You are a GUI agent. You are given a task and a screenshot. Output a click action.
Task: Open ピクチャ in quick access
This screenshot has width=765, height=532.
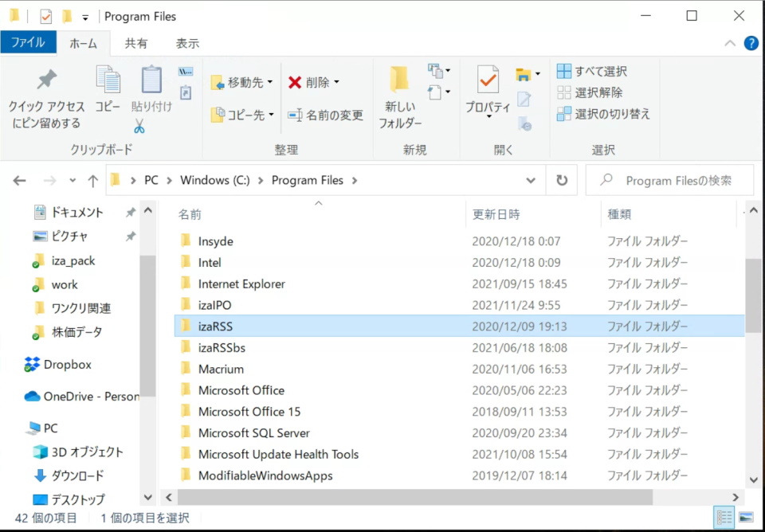click(x=69, y=237)
